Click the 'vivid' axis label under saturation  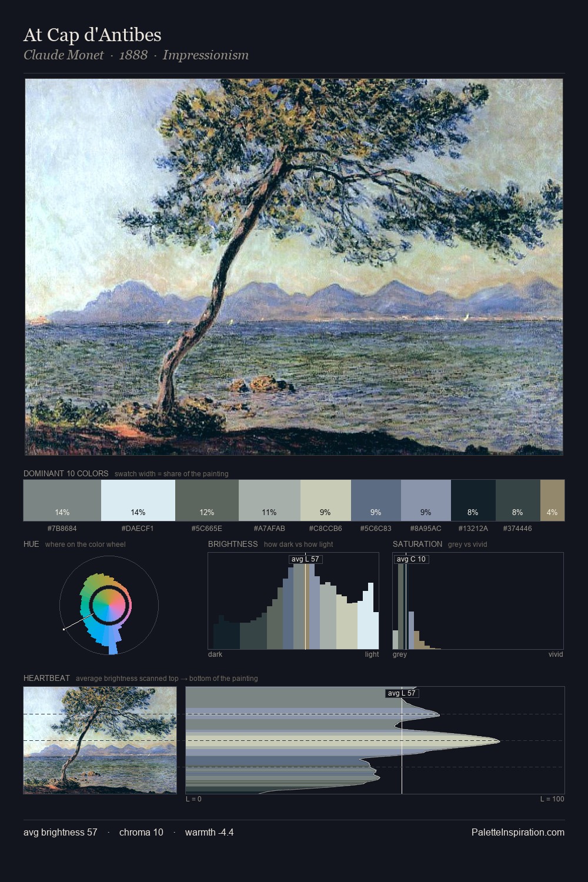556,654
